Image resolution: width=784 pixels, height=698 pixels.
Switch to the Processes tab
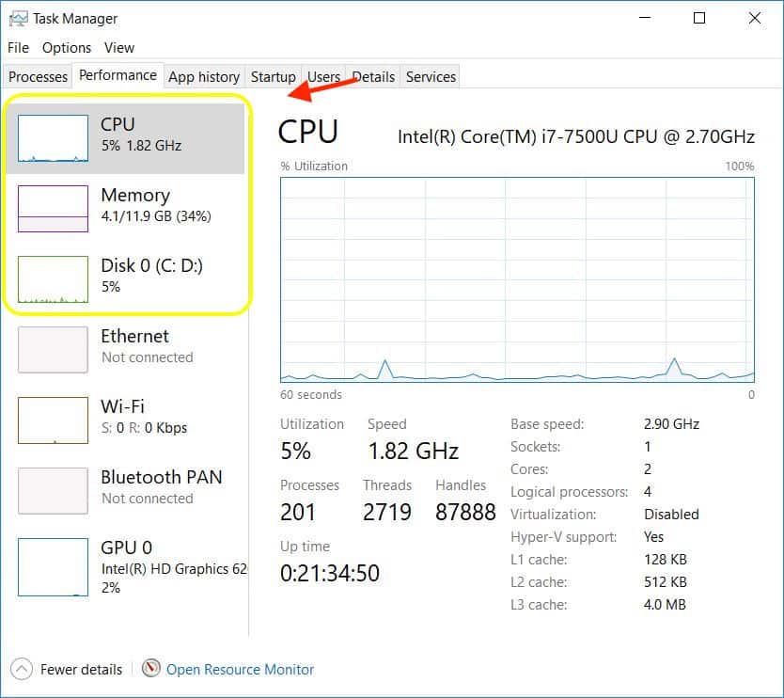click(x=39, y=77)
